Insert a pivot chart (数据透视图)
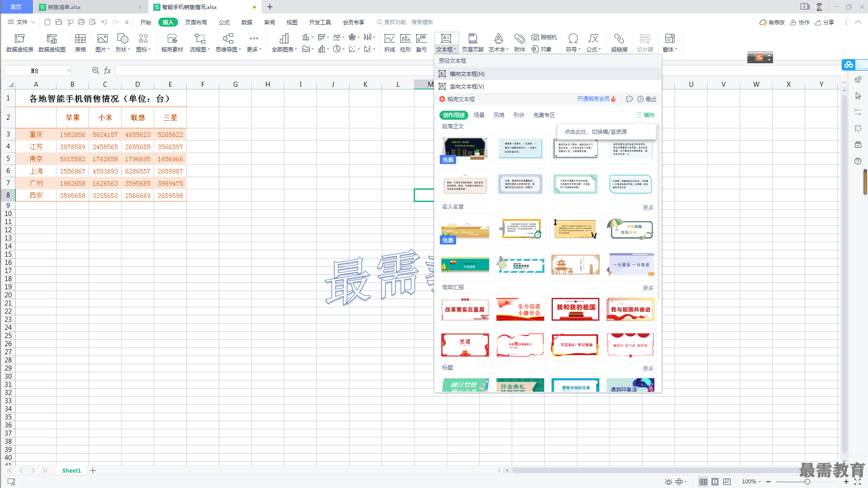Screen dimensions: 868x488 tap(52, 43)
